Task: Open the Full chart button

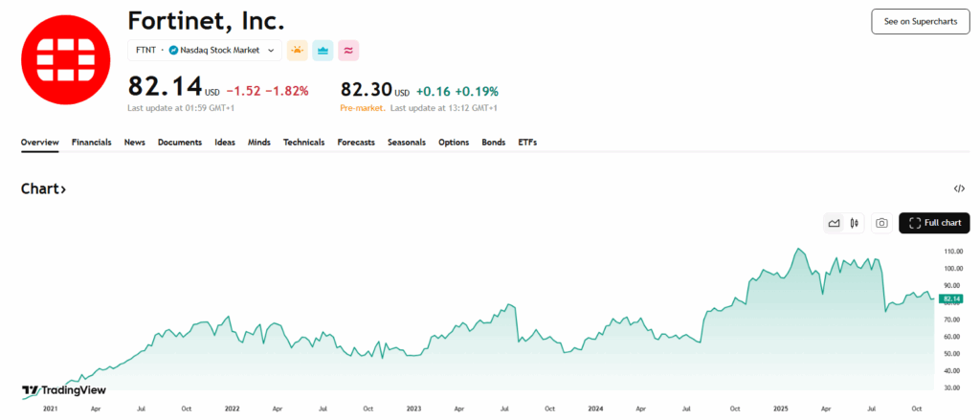Action: click(934, 223)
